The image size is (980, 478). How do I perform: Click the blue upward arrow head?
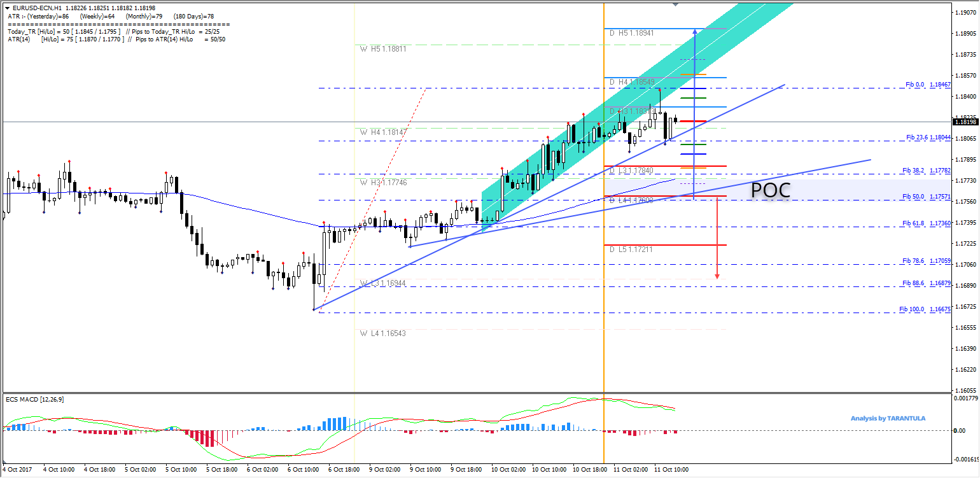pyautogui.click(x=694, y=32)
